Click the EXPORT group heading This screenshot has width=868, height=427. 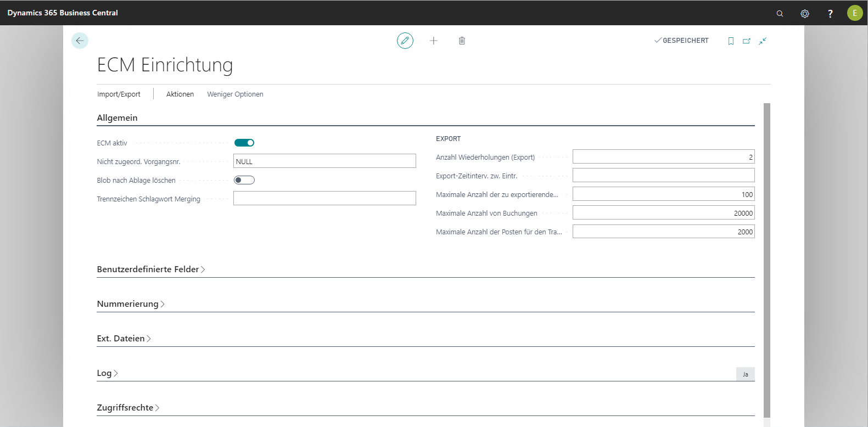coord(449,139)
